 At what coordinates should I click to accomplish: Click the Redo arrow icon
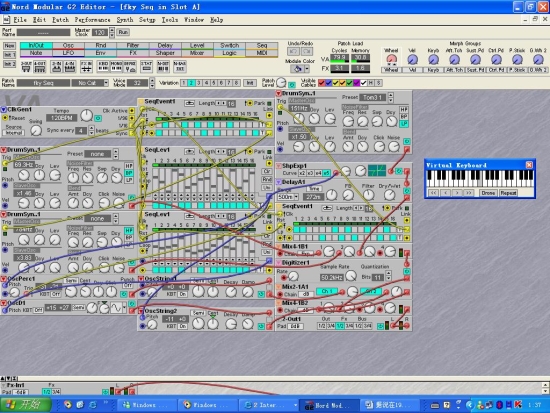[x=307, y=52]
